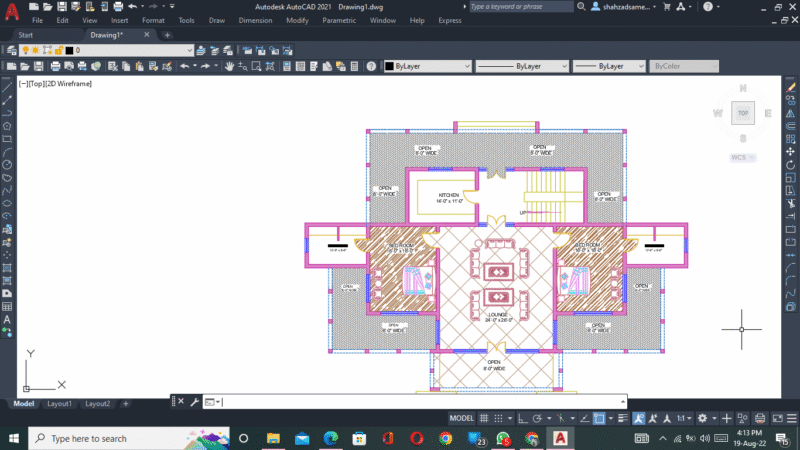Select the Rectangle draw tool

point(7,139)
